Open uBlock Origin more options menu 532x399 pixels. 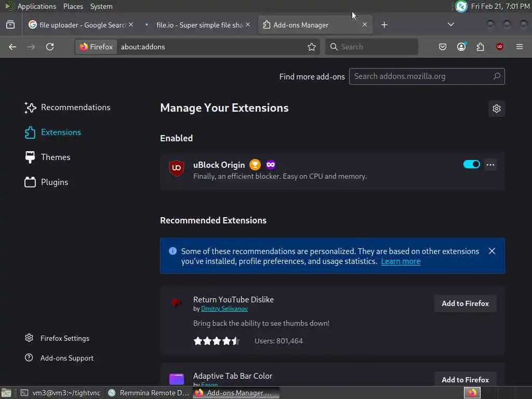[x=490, y=165]
